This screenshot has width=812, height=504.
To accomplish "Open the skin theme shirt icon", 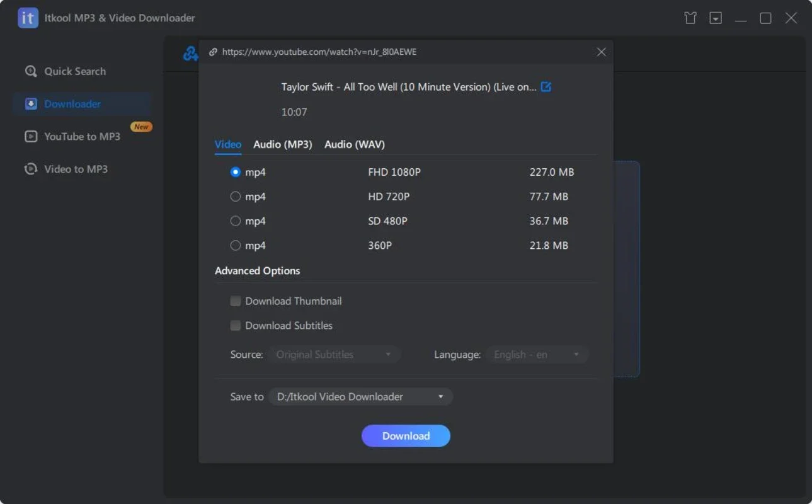I will point(690,18).
